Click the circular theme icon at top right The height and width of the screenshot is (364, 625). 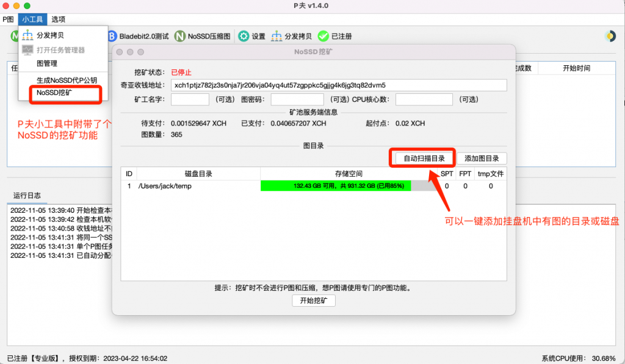pos(610,36)
